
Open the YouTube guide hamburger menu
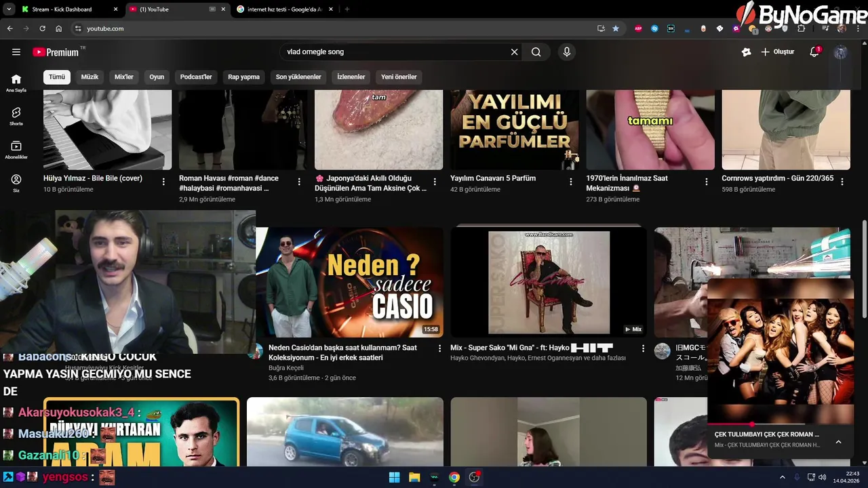16,52
